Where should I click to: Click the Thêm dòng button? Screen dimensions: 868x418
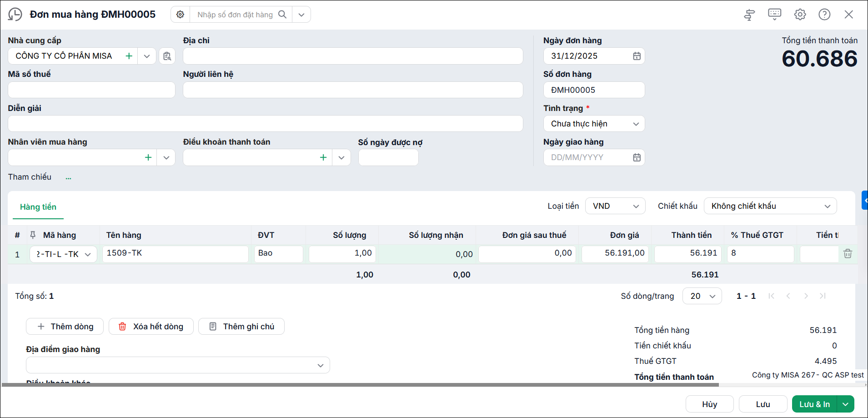pyautogui.click(x=65, y=327)
